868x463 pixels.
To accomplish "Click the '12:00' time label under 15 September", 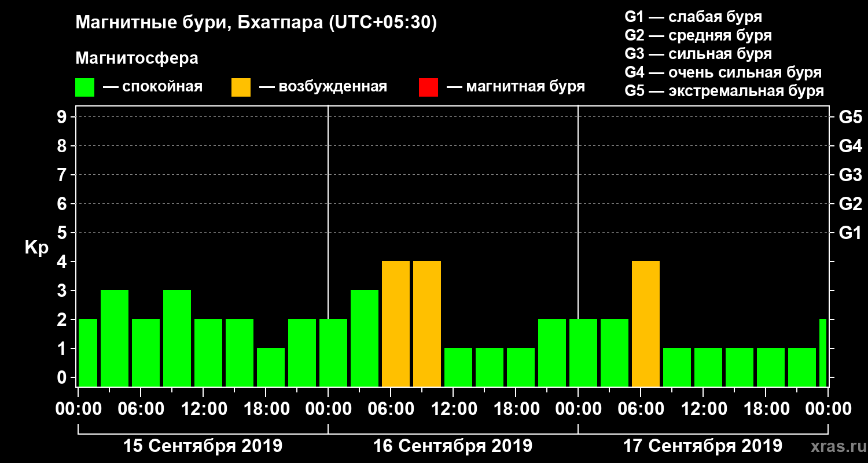I will click(x=203, y=409).
